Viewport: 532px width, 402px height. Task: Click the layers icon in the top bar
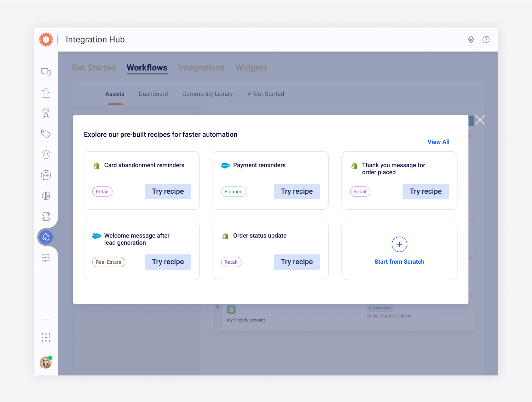click(x=471, y=40)
